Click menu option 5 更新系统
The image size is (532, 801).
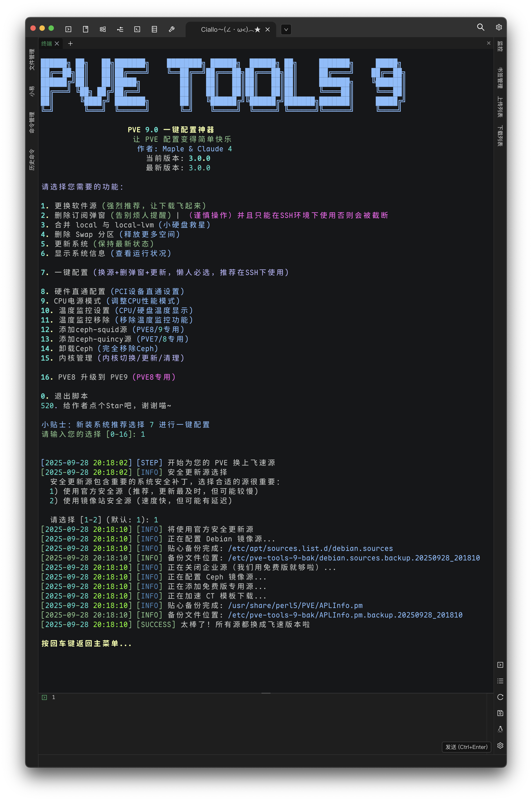(x=98, y=244)
